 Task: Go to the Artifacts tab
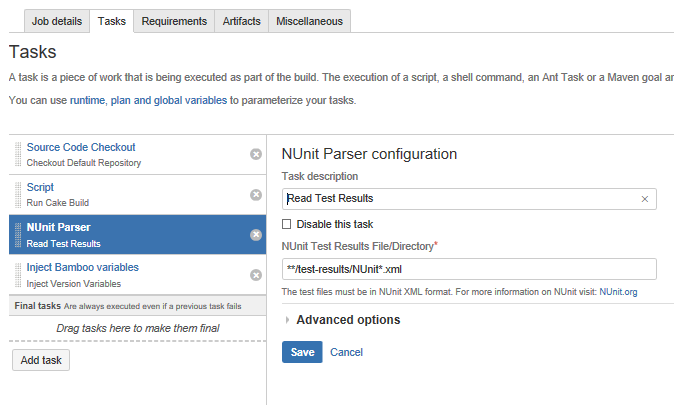(x=242, y=21)
